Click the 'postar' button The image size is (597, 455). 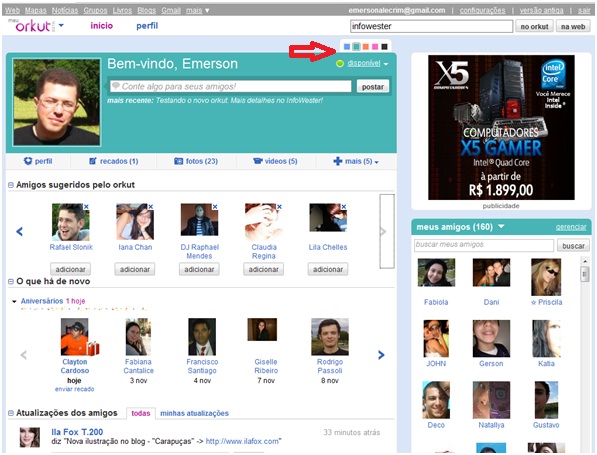pyautogui.click(x=373, y=87)
